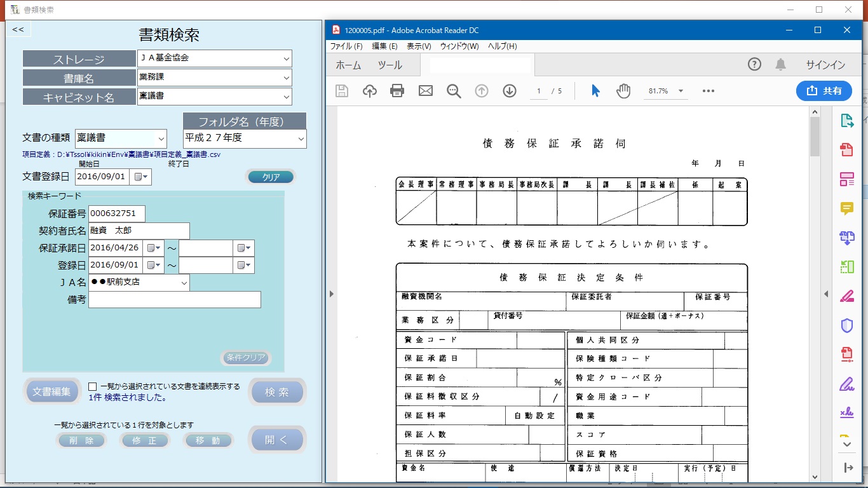
Task: Click the 削除 delete button
Action: click(x=81, y=440)
